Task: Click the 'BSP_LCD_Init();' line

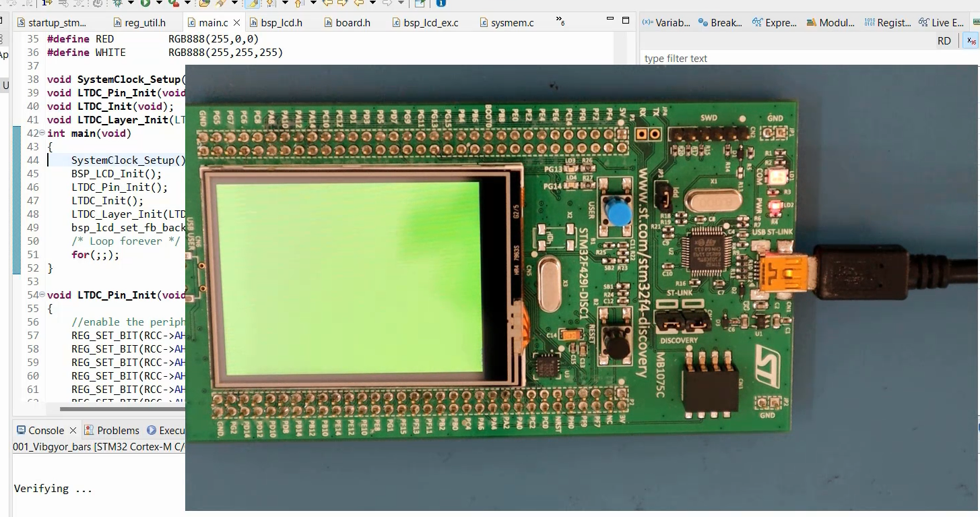Action: tap(117, 174)
